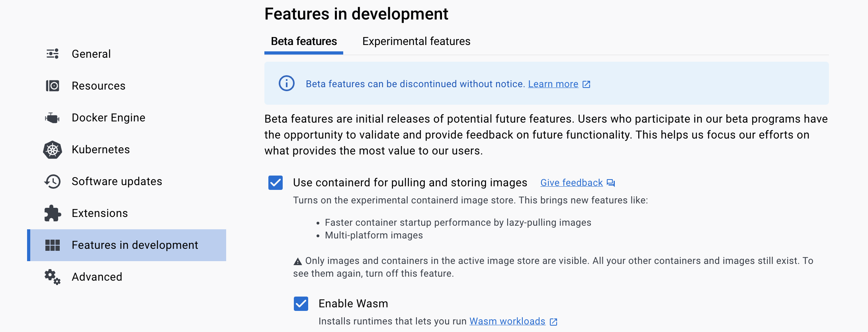
Task: Select Features in development sidebar item
Action: coord(127,245)
